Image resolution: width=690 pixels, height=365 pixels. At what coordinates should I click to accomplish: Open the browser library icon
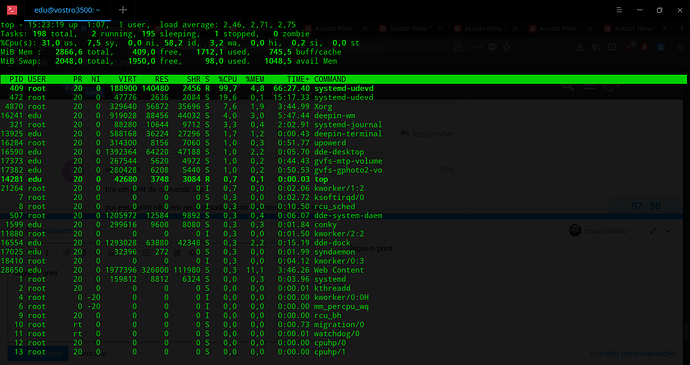pyautogui.click(x=596, y=47)
